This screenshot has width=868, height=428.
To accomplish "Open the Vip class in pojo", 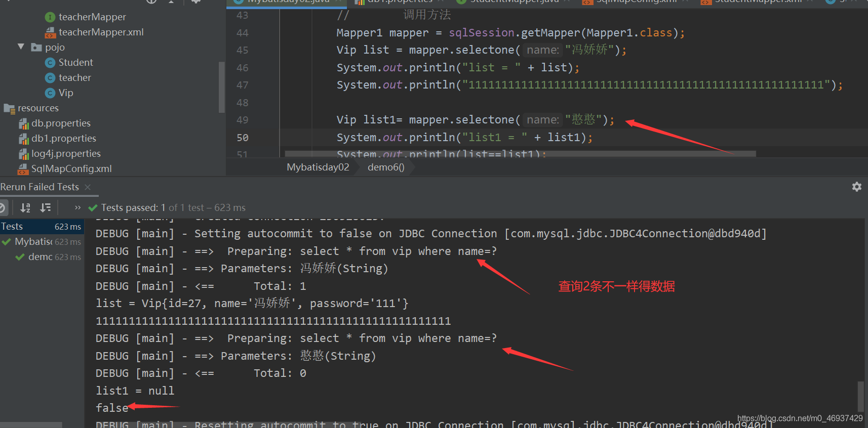I will tap(66, 93).
